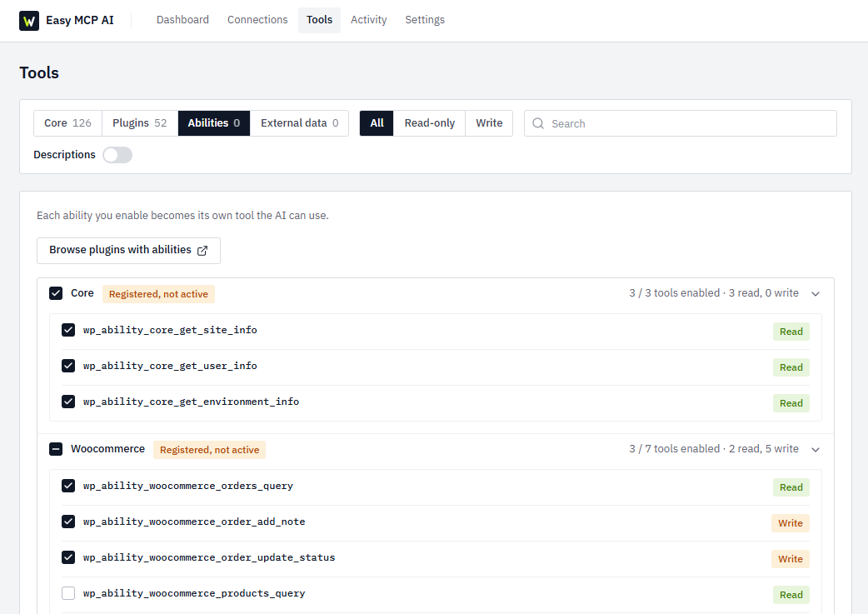The height and width of the screenshot is (614, 868).
Task: Switch to the External data tab
Action: click(x=300, y=123)
